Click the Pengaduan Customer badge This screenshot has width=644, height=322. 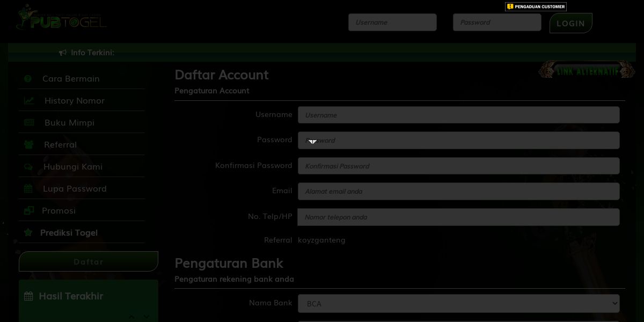tap(536, 6)
